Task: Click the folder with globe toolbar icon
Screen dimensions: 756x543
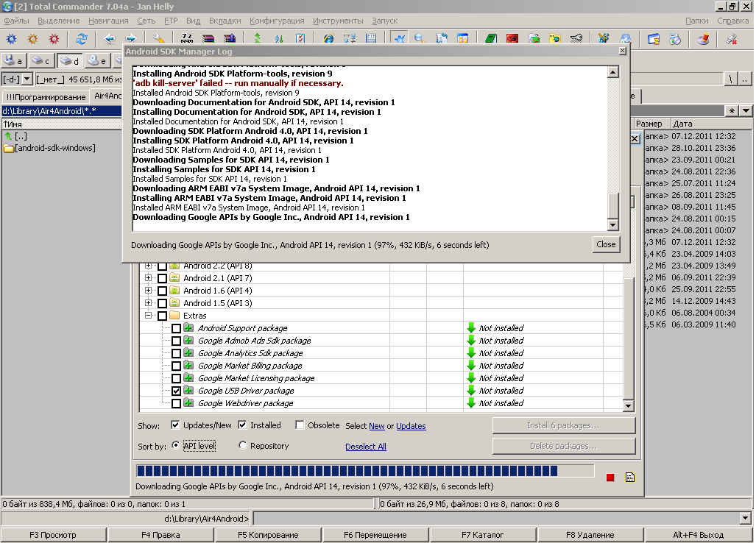Action: [555, 38]
